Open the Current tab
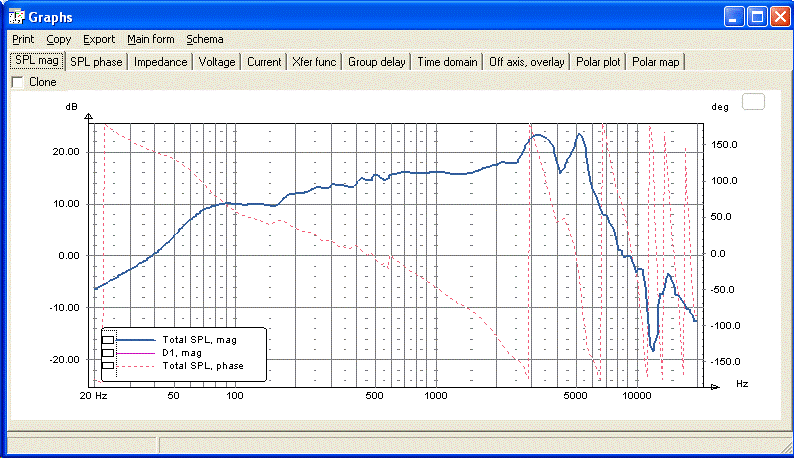The image size is (794, 458). 264,62
